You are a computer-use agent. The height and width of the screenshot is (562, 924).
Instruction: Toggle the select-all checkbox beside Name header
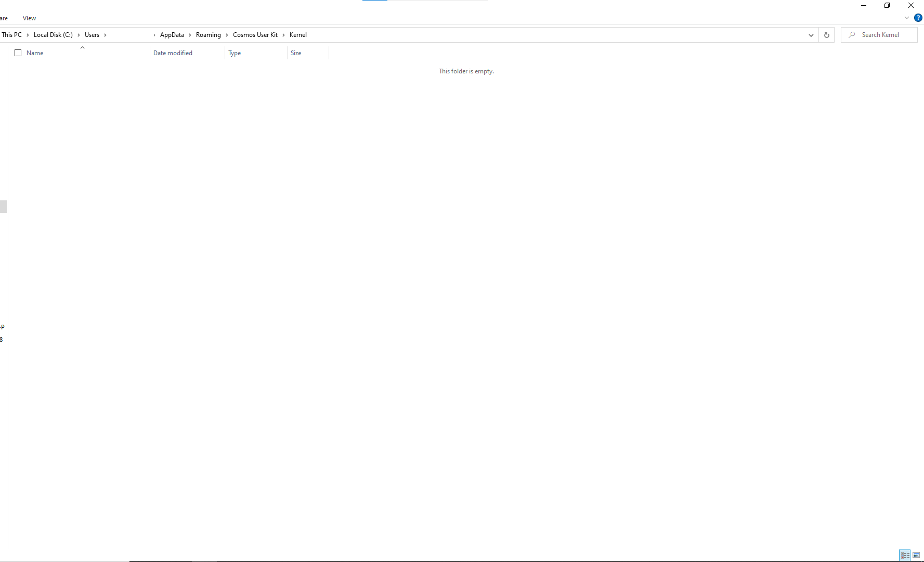pyautogui.click(x=18, y=53)
